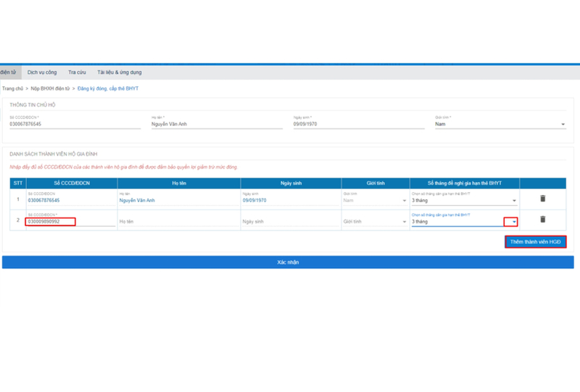The width and height of the screenshot is (580, 392).
Task: Focus row 2 Ngày sinh field
Action: [291, 222]
